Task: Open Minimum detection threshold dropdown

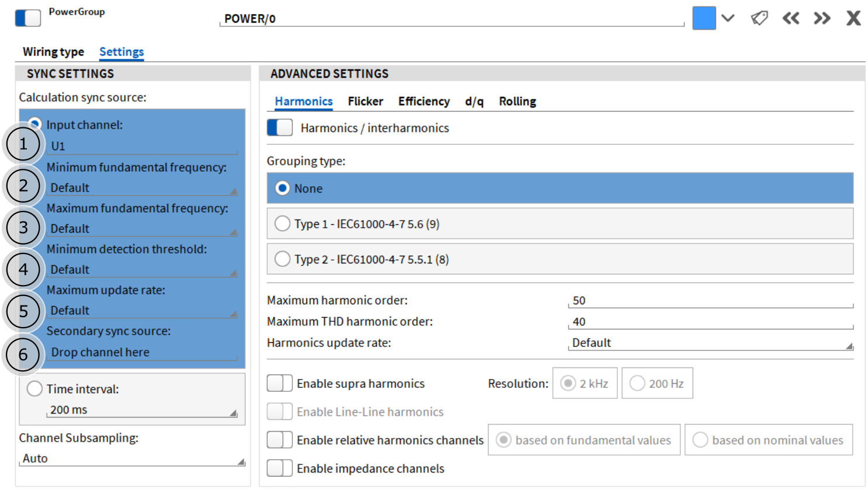Action: pos(142,270)
